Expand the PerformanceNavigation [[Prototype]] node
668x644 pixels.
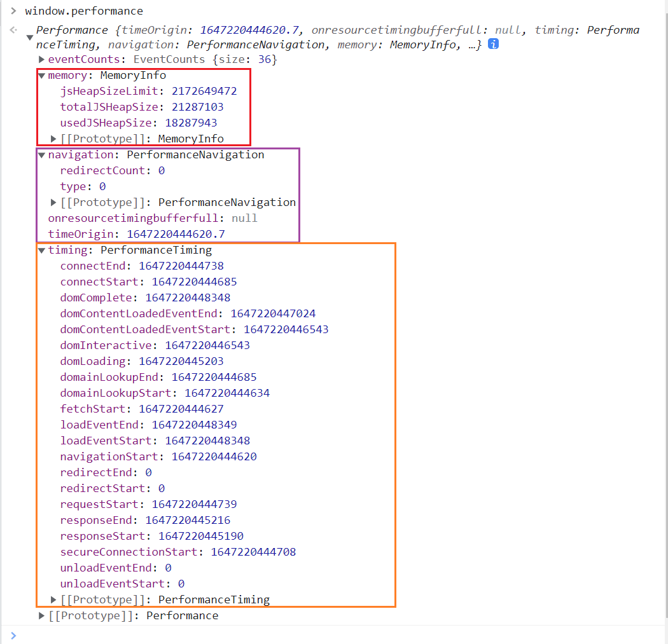click(53, 202)
